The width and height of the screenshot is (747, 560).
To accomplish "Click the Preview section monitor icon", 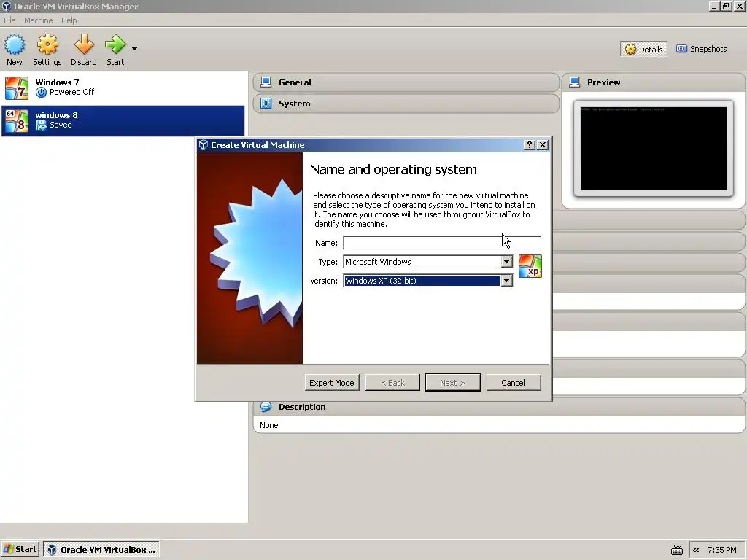I will click(x=575, y=82).
